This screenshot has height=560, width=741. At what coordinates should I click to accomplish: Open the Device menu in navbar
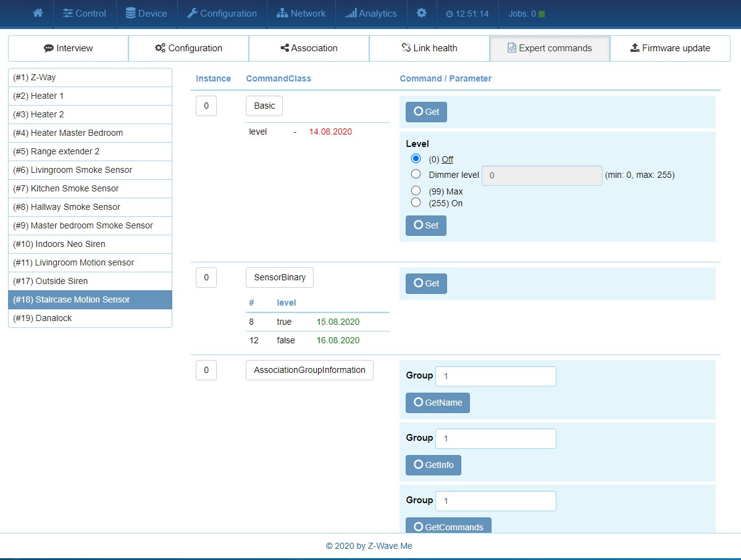tap(146, 14)
